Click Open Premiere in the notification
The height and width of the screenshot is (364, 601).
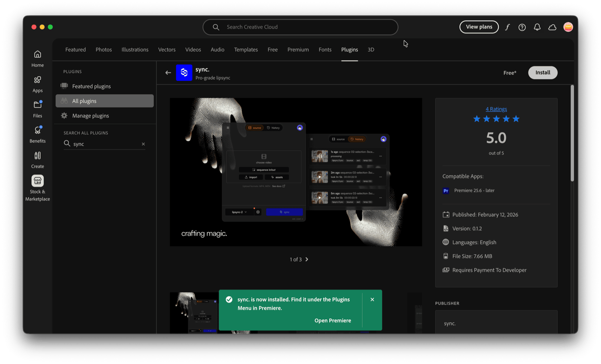332,320
